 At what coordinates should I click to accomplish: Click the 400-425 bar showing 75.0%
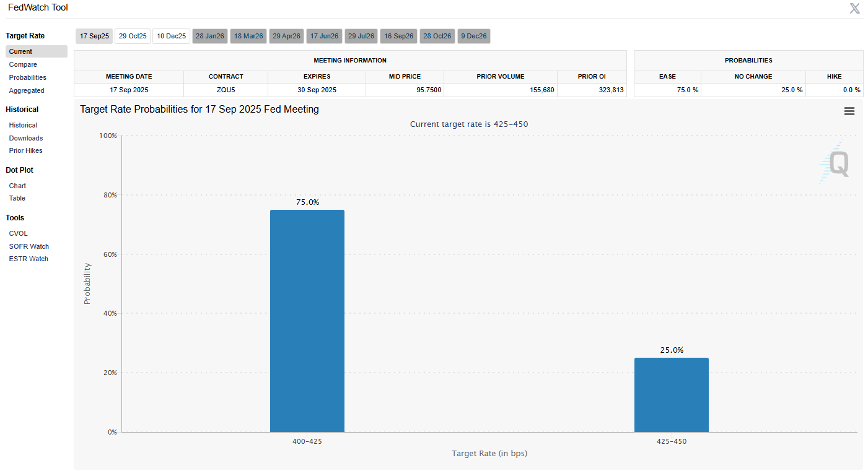click(x=307, y=321)
